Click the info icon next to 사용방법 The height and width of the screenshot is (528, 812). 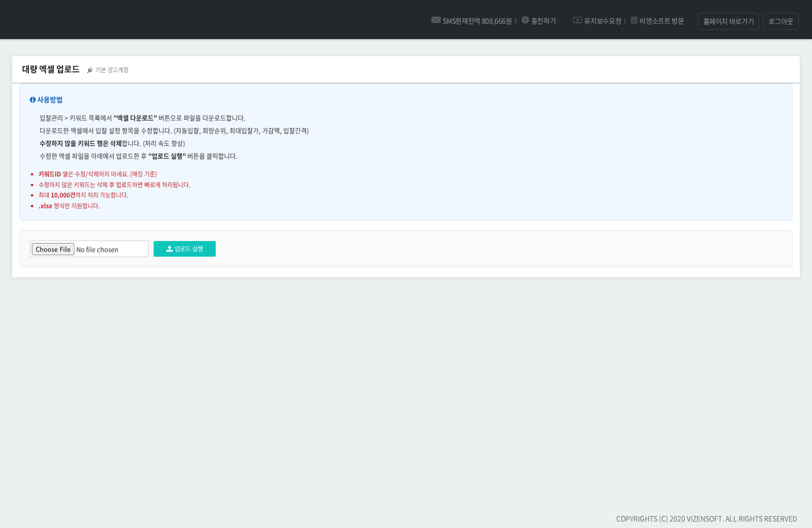pyautogui.click(x=33, y=100)
